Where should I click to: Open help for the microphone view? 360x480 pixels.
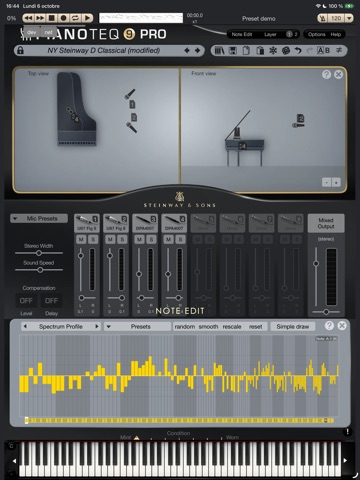[326, 74]
